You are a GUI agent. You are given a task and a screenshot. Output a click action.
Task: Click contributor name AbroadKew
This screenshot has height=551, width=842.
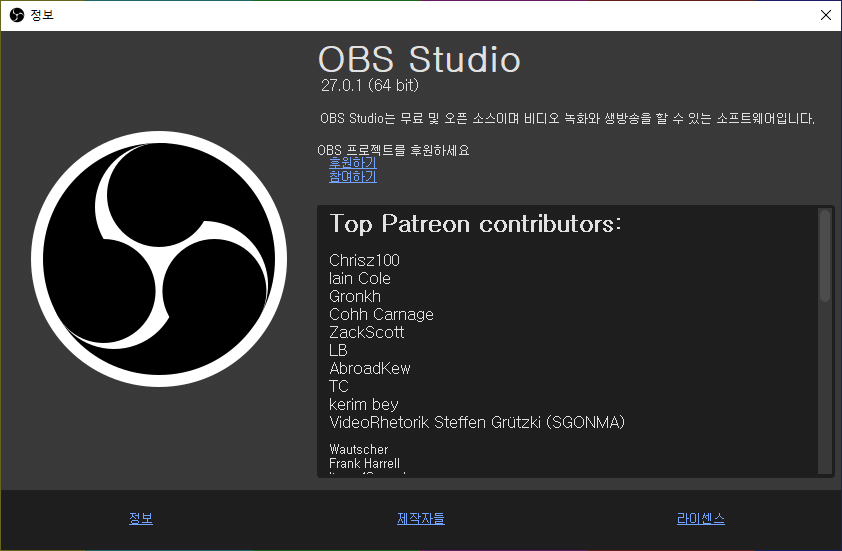369,368
